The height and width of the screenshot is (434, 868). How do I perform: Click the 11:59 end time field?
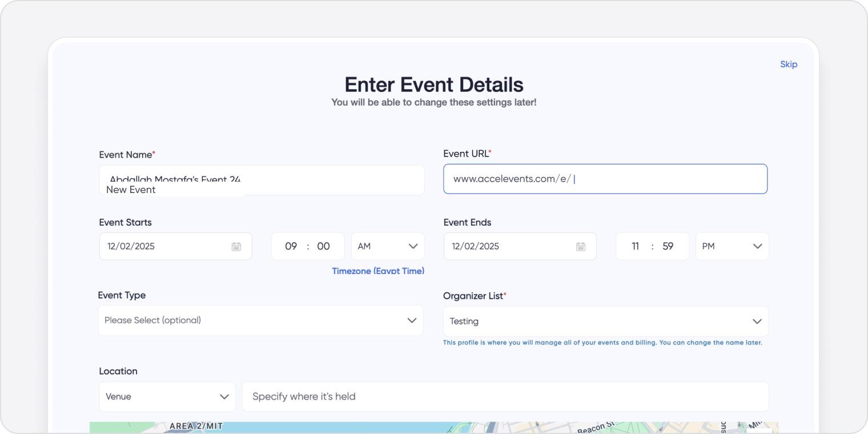652,246
